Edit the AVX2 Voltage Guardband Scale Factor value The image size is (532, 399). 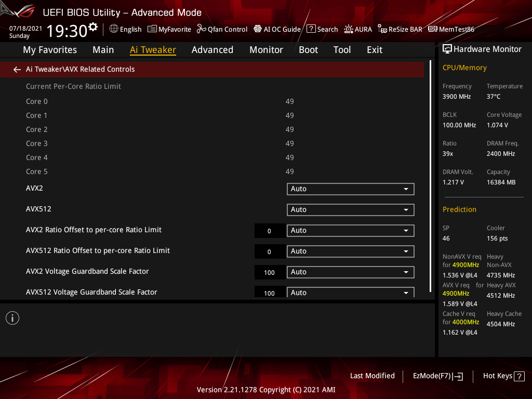[270, 272]
